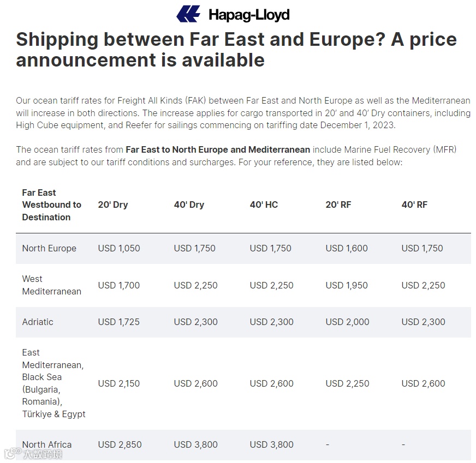Select the North Africa row label
The width and height of the screenshot is (476, 463).
click(47, 444)
